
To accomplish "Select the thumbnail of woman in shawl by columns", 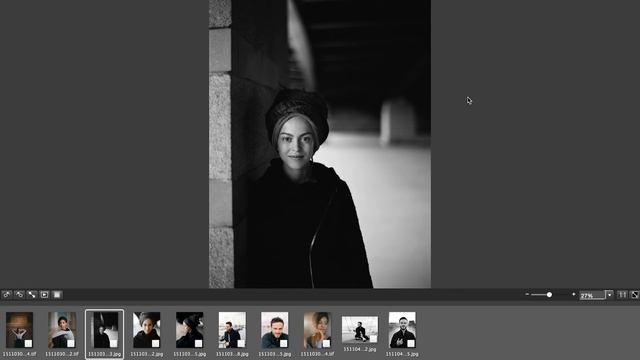I will click(x=62, y=330).
